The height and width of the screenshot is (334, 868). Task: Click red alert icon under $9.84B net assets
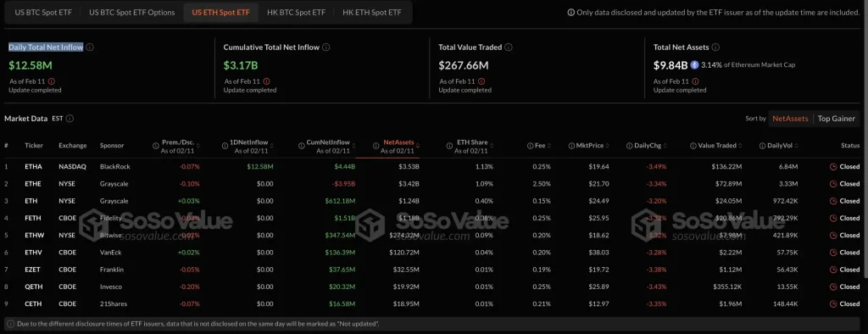tap(696, 81)
